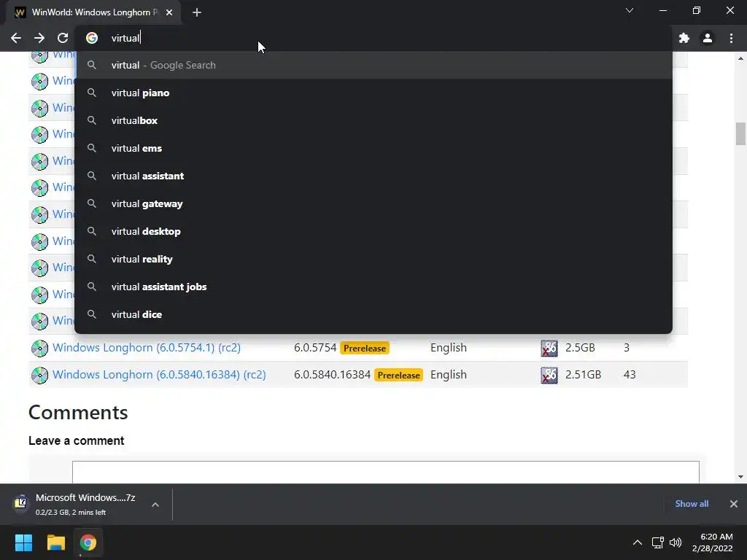Open File Explorer from the taskbar

55,542
